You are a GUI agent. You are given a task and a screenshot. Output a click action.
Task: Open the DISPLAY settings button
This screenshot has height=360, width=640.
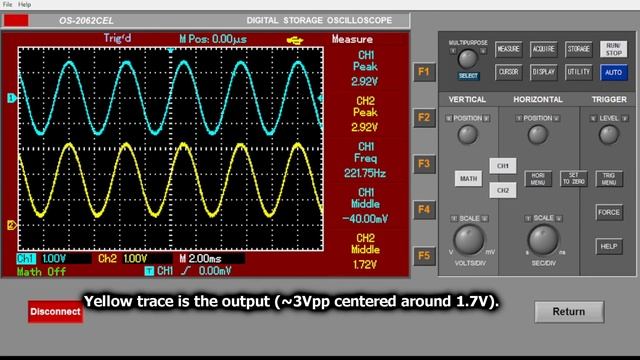[x=544, y=72]
